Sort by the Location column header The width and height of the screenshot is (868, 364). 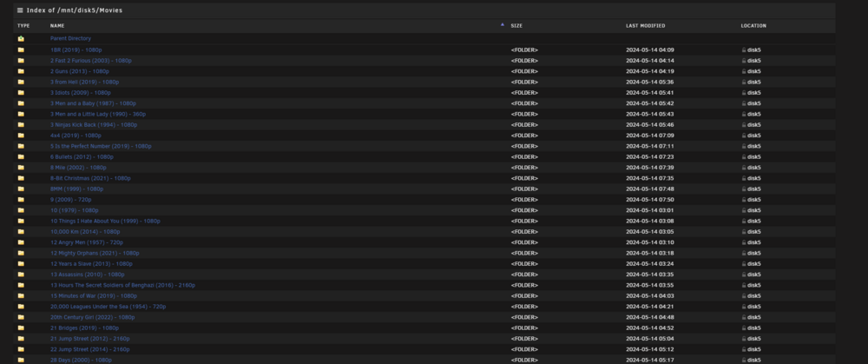pos(753,25)
